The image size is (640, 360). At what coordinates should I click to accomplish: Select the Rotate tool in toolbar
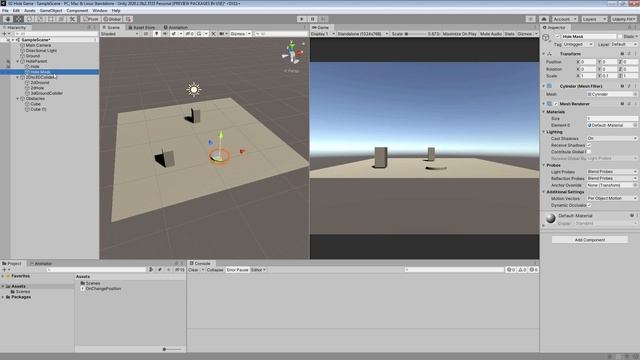pyautogui.click(x=29, y=19)
